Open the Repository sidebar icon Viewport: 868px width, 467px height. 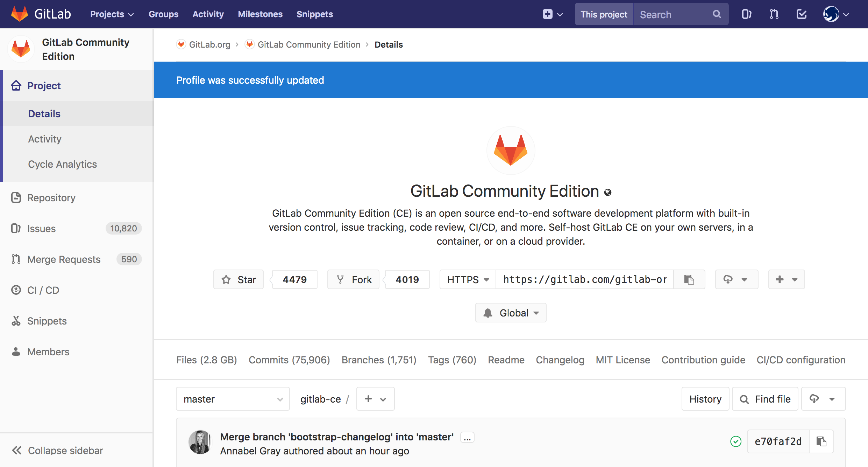tap(16, 198)
